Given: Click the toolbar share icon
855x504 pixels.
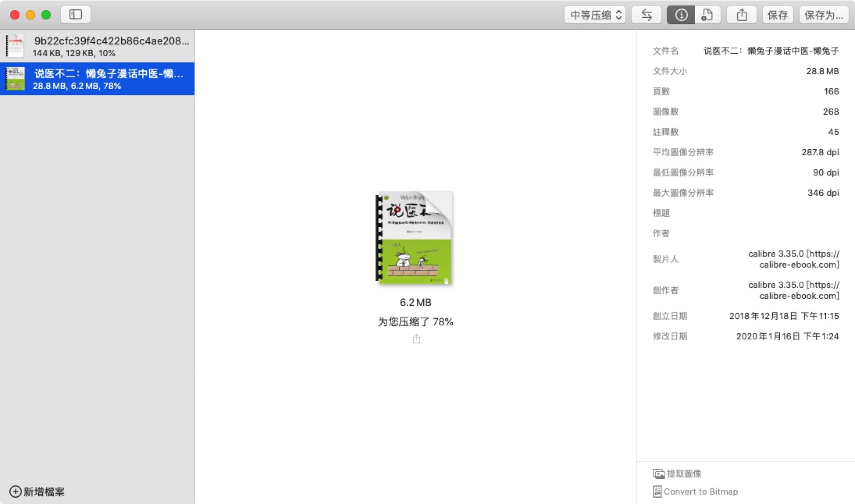Looking at the screenshot, I should [x=741, y=15].
